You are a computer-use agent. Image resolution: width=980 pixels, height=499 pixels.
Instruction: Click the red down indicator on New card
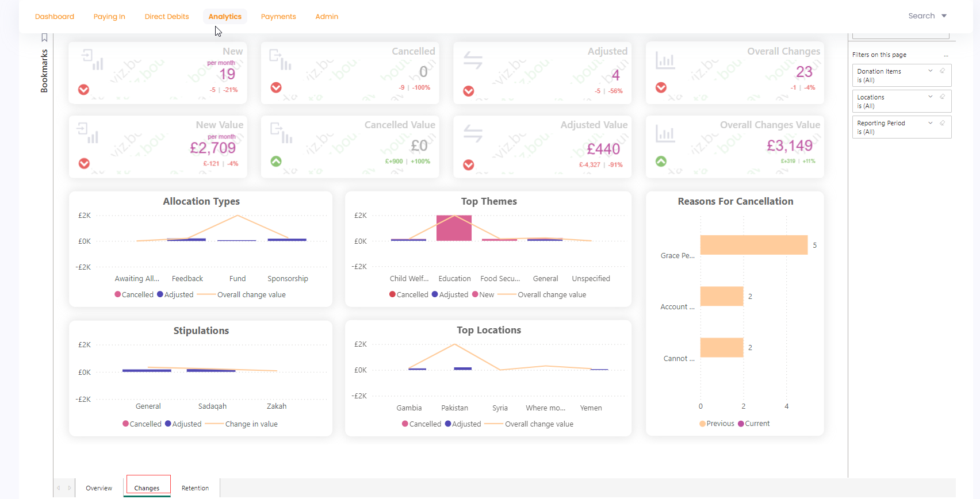click(84, 90)
